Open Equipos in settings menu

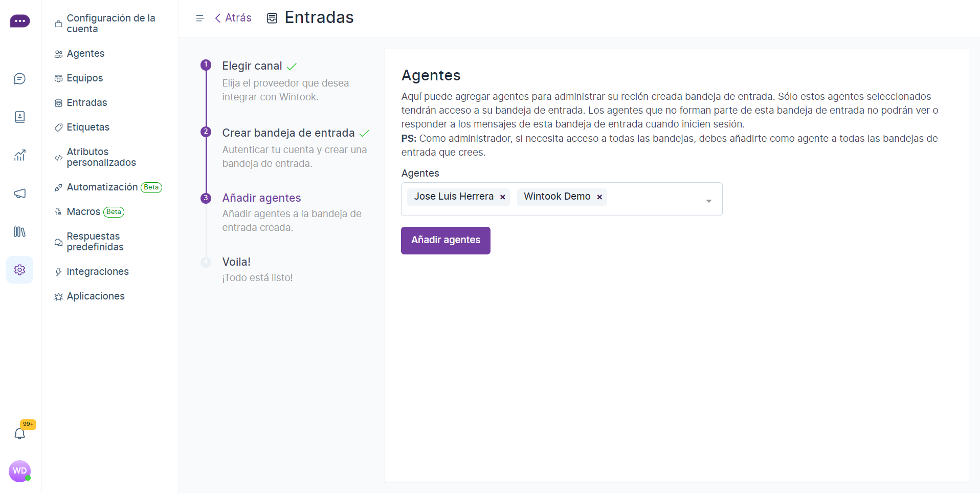click(x=84, y=78)
